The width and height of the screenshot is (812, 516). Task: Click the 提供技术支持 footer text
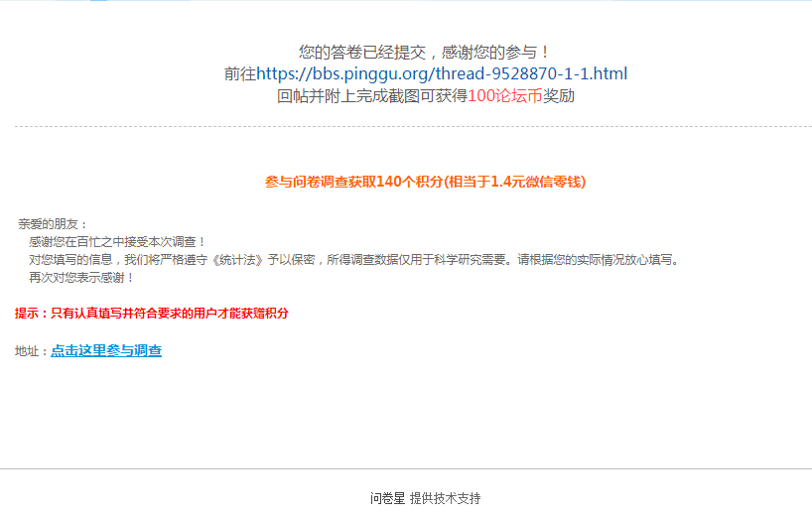(x=446, y=498)
